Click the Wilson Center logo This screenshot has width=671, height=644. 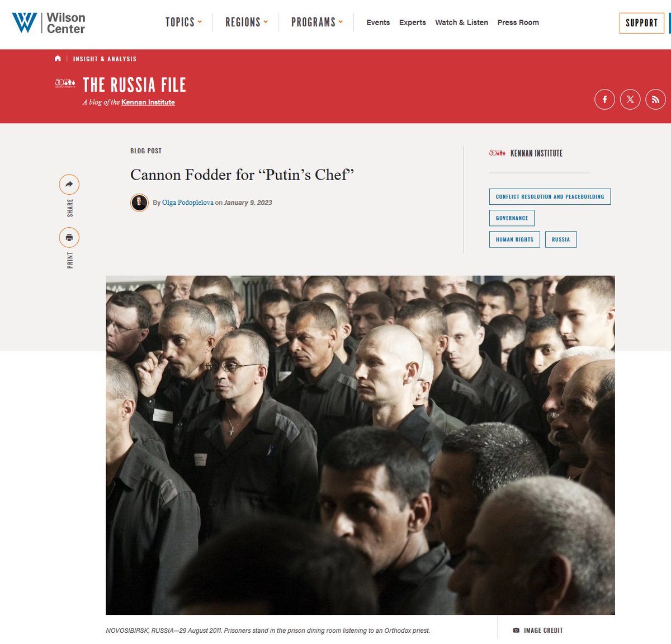49,23
